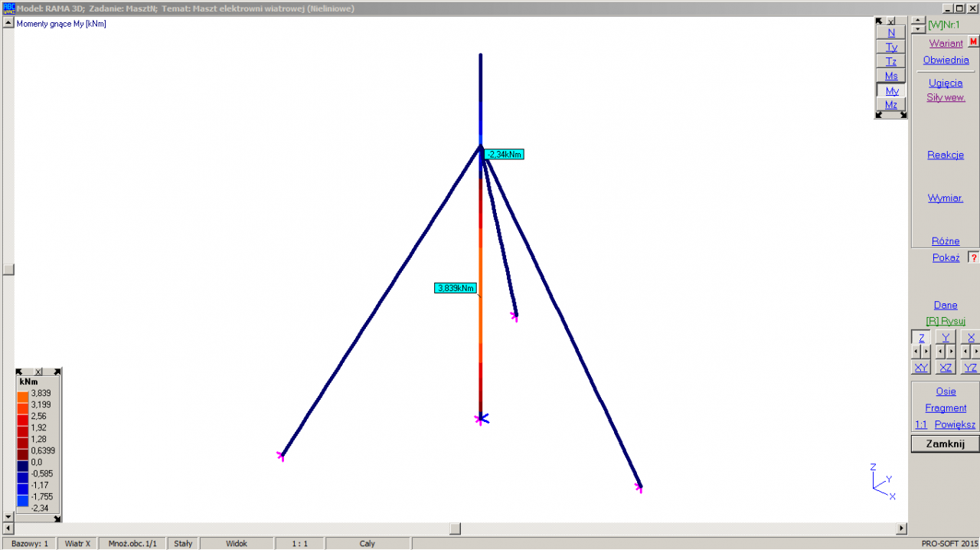This screenshot has height=550, width=980.
Task: Open the Reakcje reactions view
Action: coord(946,155)
